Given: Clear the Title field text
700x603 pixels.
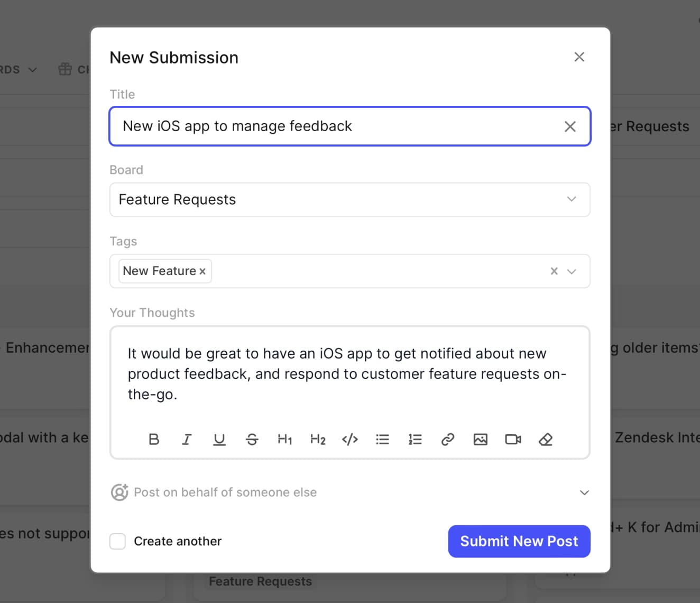Looking at the screenshot, I should tap(570, 126).
